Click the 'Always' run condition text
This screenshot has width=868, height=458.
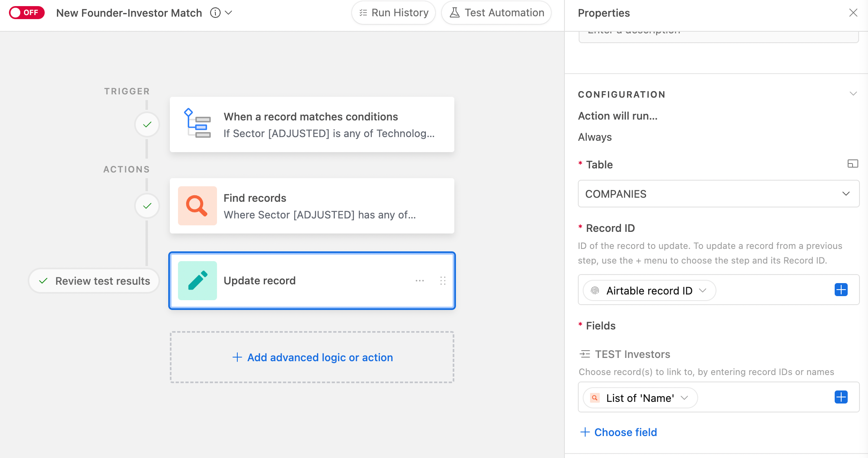pyautogui.click(x=595, y=137)
